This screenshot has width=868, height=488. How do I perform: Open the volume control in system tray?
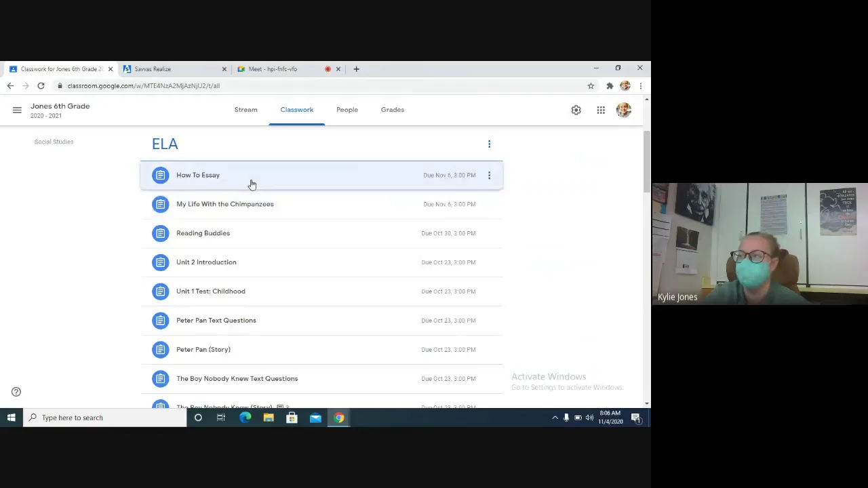coord(589,418)
